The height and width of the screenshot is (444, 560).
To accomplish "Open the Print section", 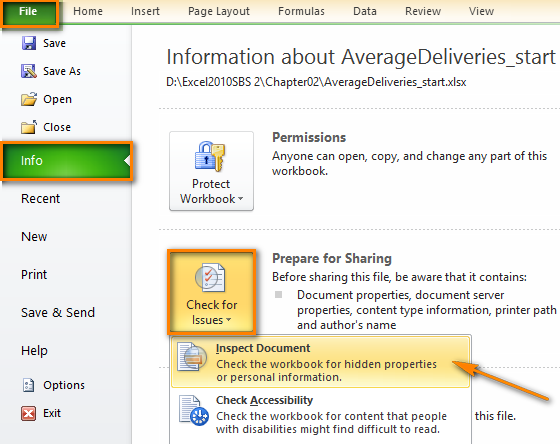I will point(34,275).
